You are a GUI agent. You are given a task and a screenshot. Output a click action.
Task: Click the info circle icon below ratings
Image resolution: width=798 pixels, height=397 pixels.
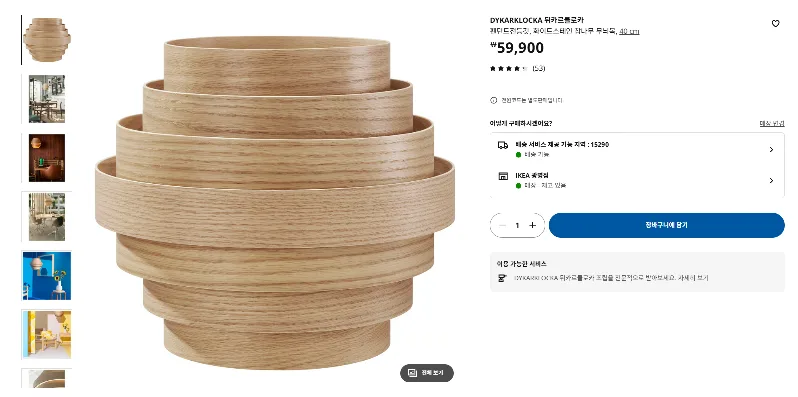(493, 100)
